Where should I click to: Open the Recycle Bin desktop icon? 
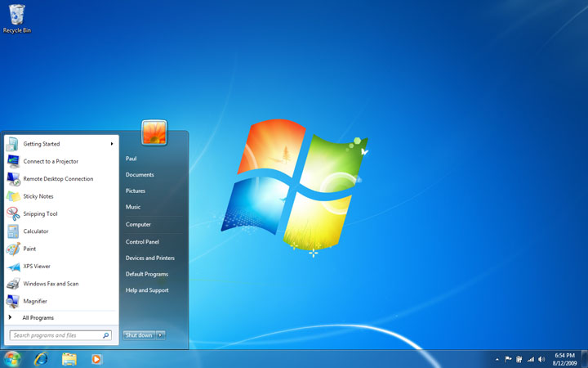pyautogui.click(x=16, y=16)
